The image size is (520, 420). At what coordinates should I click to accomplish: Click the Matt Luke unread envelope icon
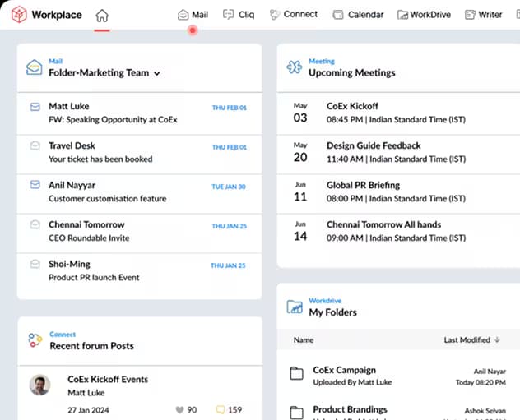click(35, 107)
